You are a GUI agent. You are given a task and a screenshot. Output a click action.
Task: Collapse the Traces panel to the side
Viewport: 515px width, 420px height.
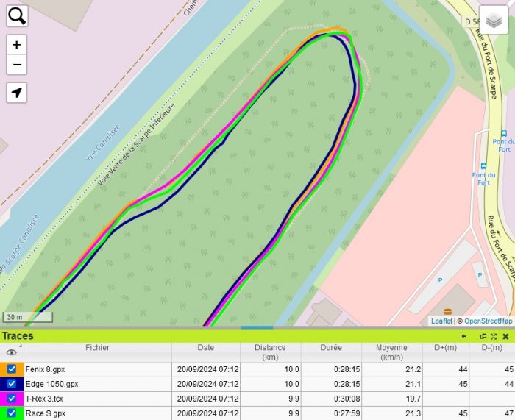point(464,336)
